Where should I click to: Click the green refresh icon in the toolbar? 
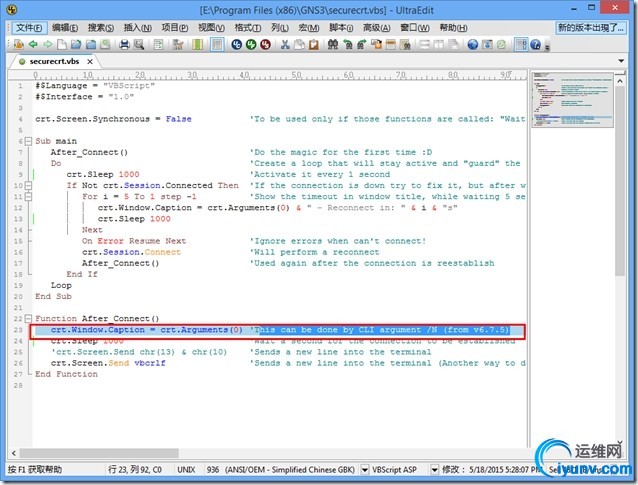(x=502, y=44)
